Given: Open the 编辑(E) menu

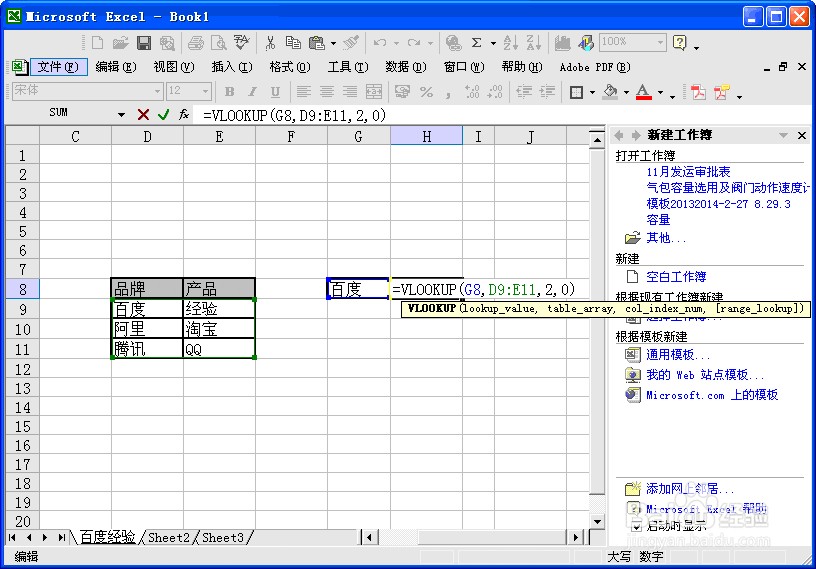Looking at the screenshot, I should pyautogui.click(x=116, y=67).
